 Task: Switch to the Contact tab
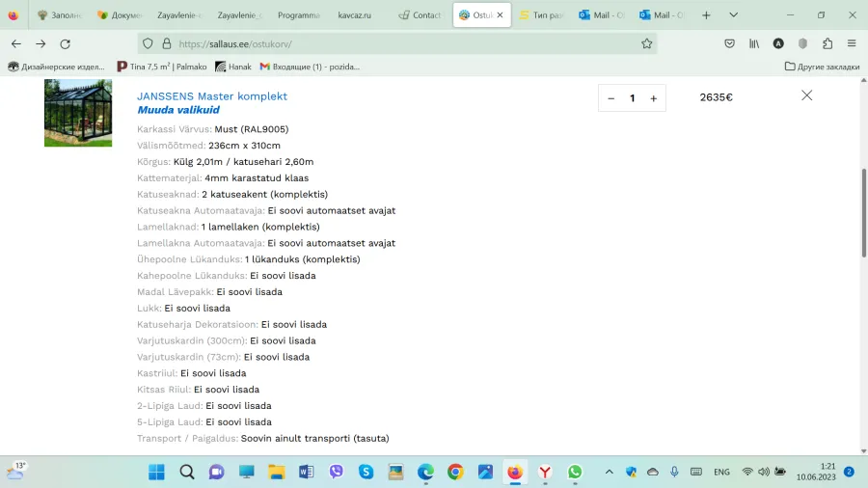coord(420,14)
